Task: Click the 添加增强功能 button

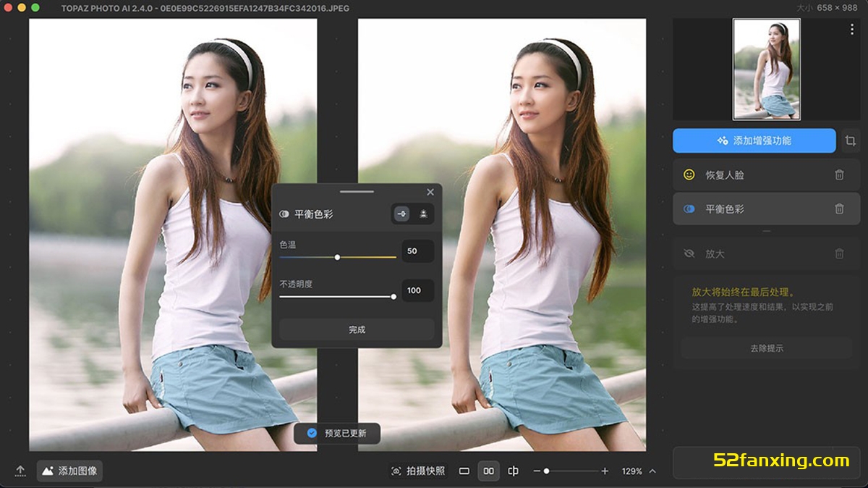Action: pyautogui.click(x=754, y=140)
